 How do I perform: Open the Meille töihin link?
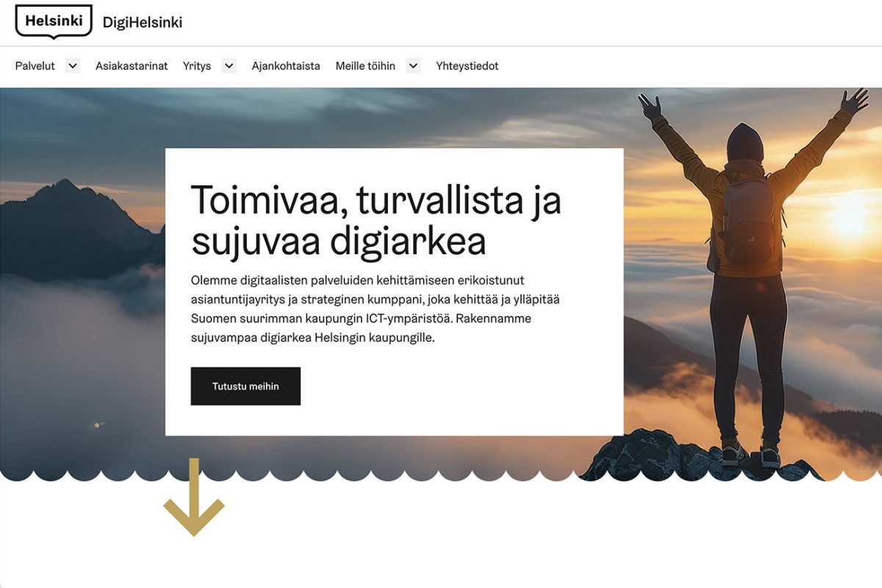coord(365,66)
